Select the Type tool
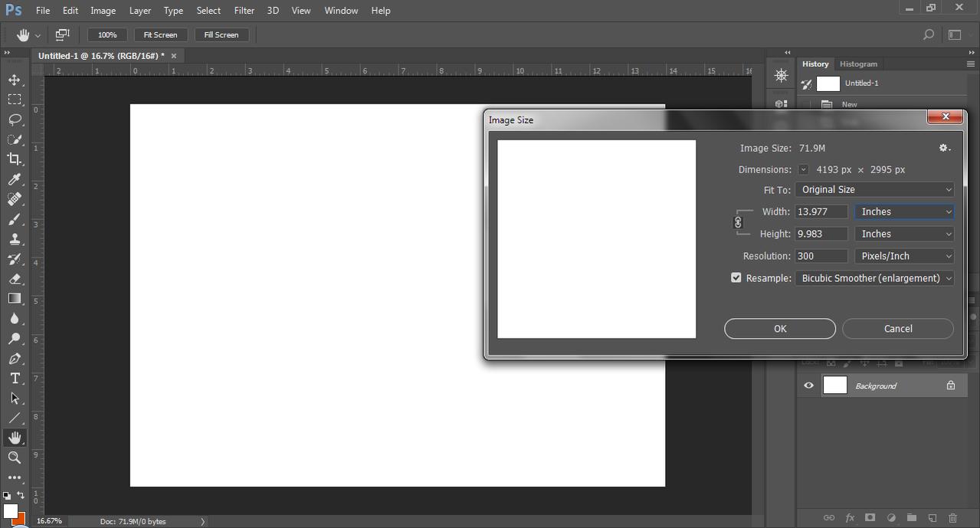Screen dimensions: 980x528 (15, 379)
